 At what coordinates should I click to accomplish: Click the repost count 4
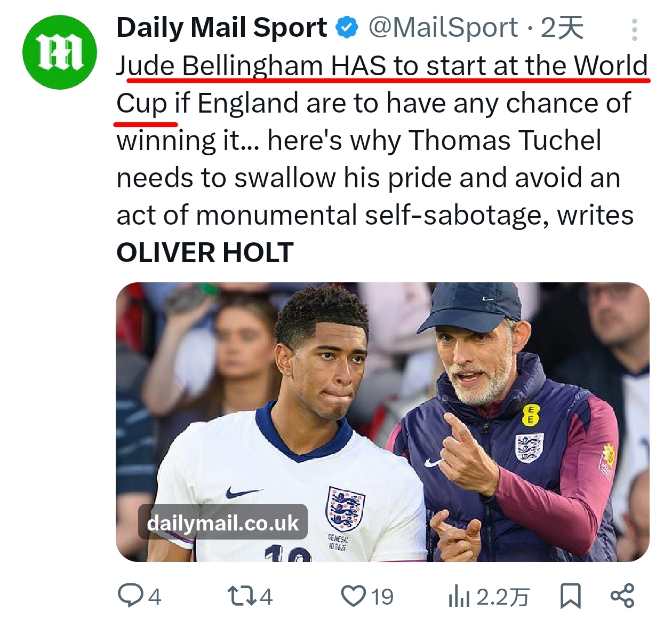266,597
